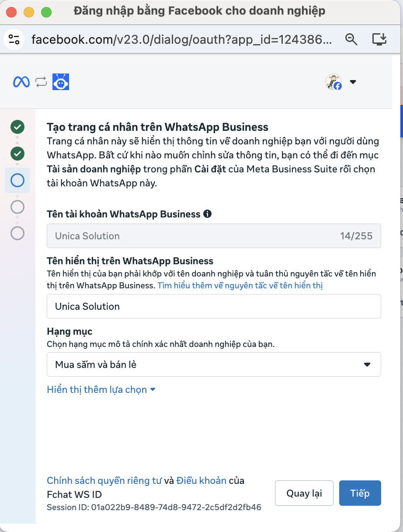Click the Session ID text
Image resolution: width=403 pixels, height=532 pixels.
pos(154,507)
